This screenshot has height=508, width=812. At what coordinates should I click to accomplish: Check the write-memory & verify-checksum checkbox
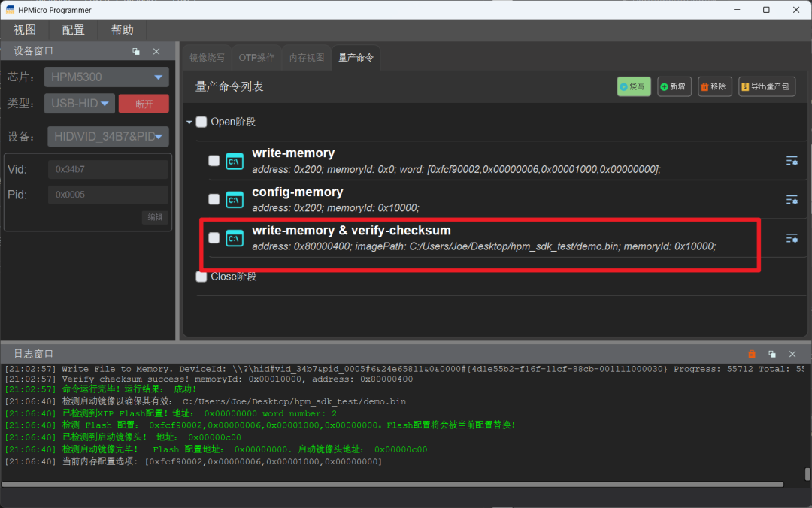(x=214, y=237)
